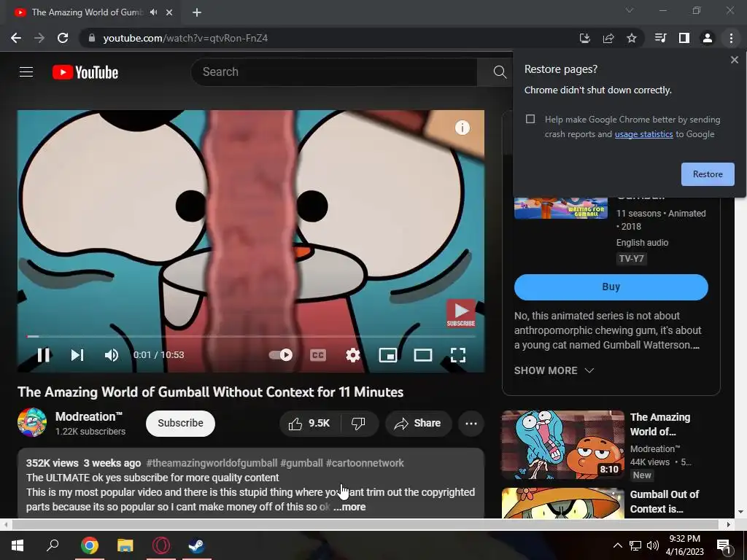Open the player settings gear

[352, 355]
